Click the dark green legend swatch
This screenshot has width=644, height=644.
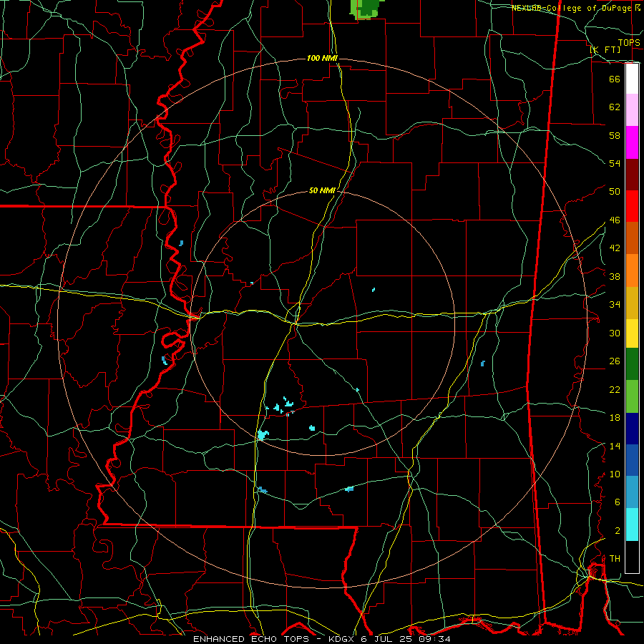pos(632,364)
